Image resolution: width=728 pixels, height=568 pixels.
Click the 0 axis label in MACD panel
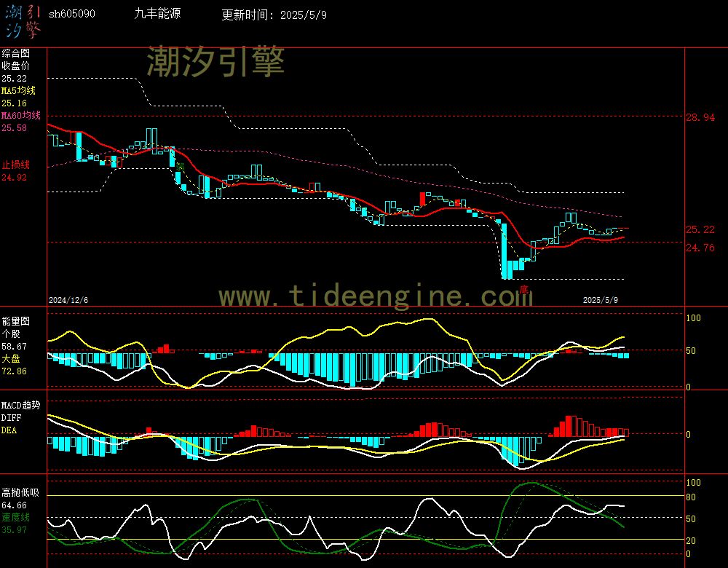[x=689, y=435]
